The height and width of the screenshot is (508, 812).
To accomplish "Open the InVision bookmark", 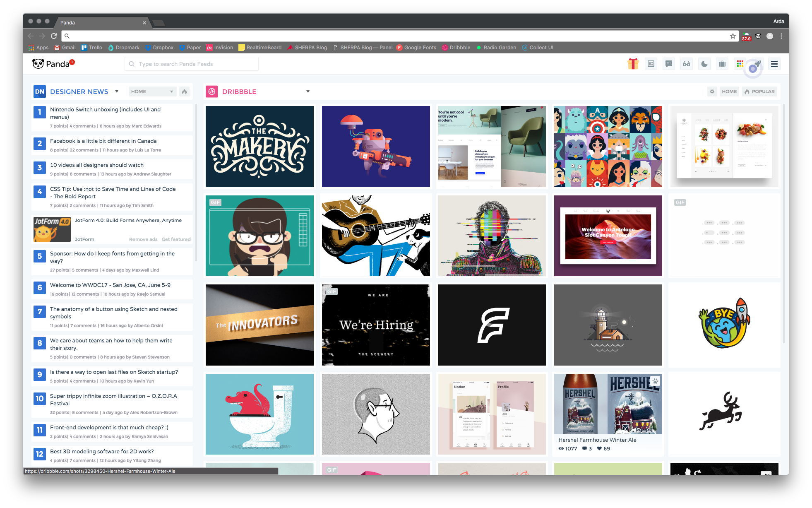I will (220, 48).
